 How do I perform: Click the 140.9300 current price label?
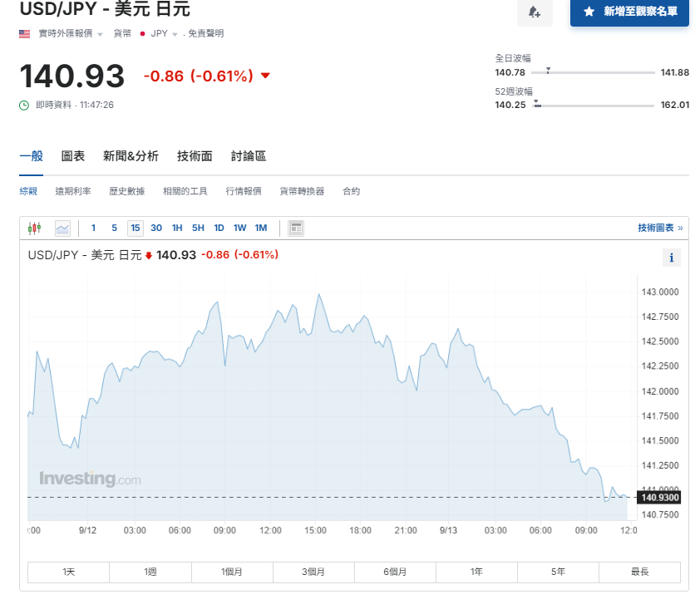click(659, 498)
